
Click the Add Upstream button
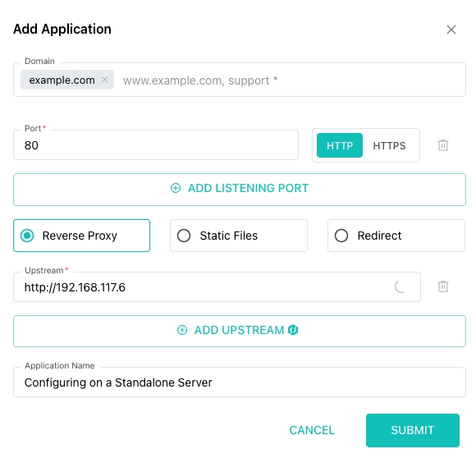point(240,331)
